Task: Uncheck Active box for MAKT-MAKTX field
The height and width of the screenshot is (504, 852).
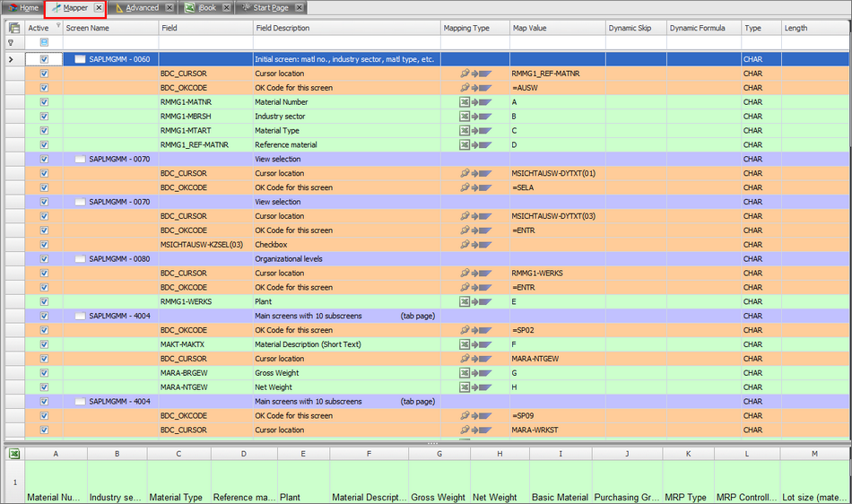Action: tap(44, 344)
